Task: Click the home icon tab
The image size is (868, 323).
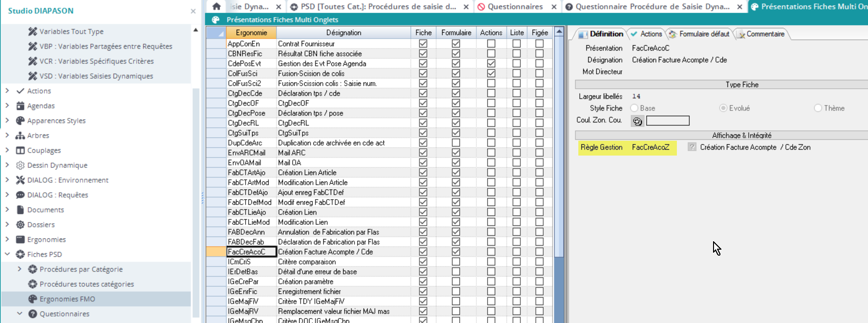Action: (x=216, y=6)
